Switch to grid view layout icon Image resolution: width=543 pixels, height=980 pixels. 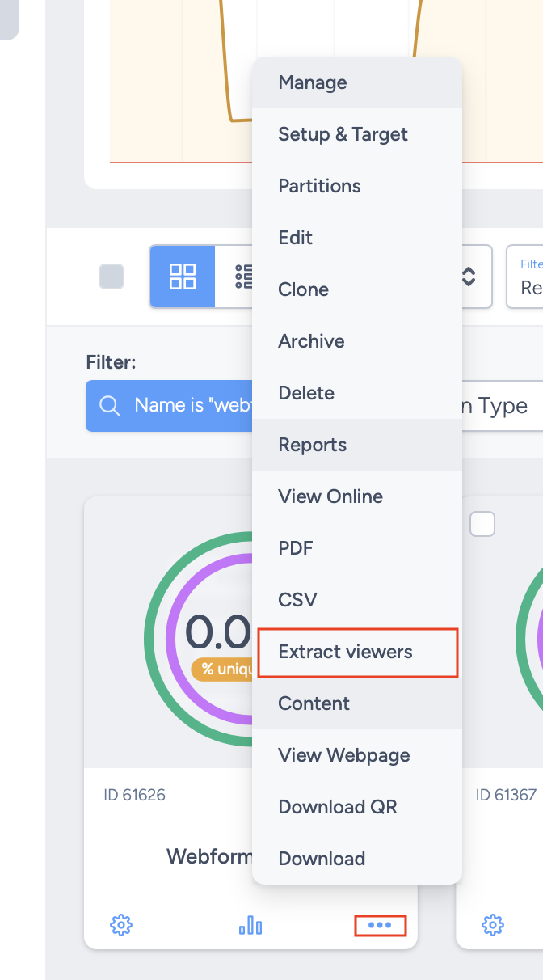183,277
